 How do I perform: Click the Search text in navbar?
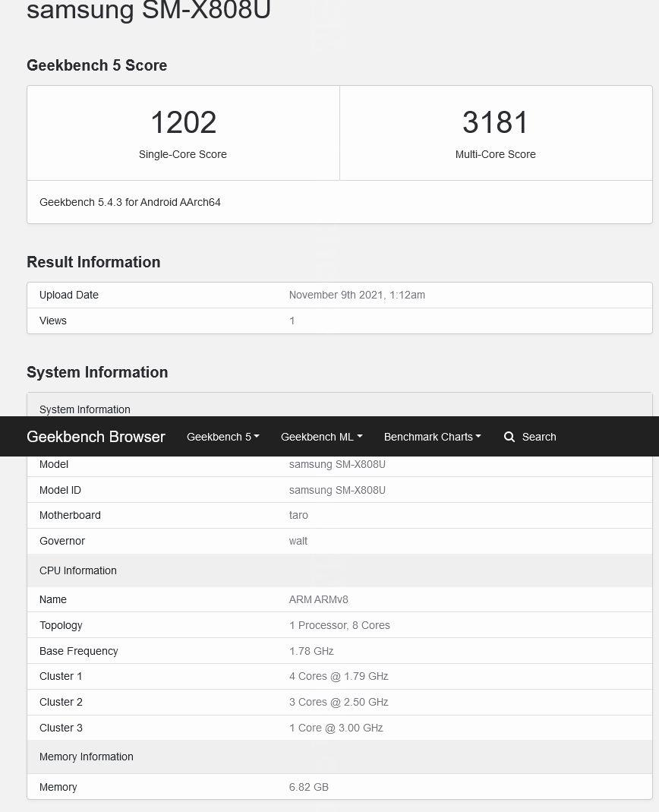point(539,437)
